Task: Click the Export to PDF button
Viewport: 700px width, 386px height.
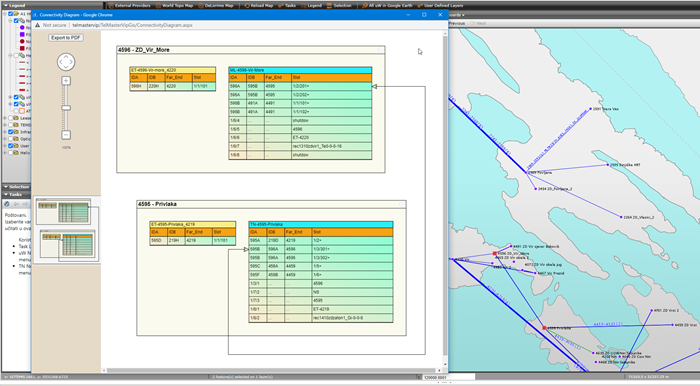Action: click(66, 38)
